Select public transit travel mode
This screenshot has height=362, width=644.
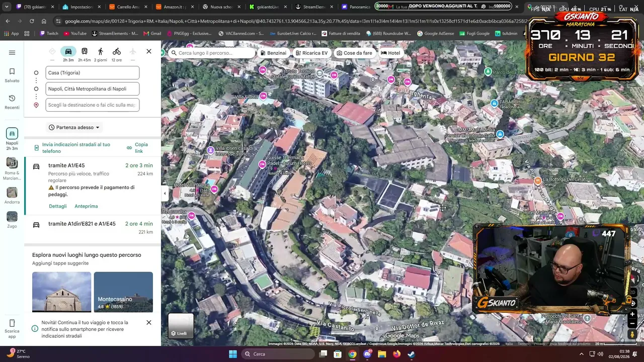click(85, 51)
